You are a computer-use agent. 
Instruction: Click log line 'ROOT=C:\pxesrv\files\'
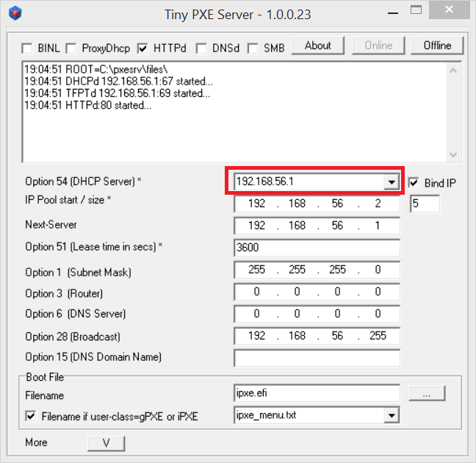point(96,70)
